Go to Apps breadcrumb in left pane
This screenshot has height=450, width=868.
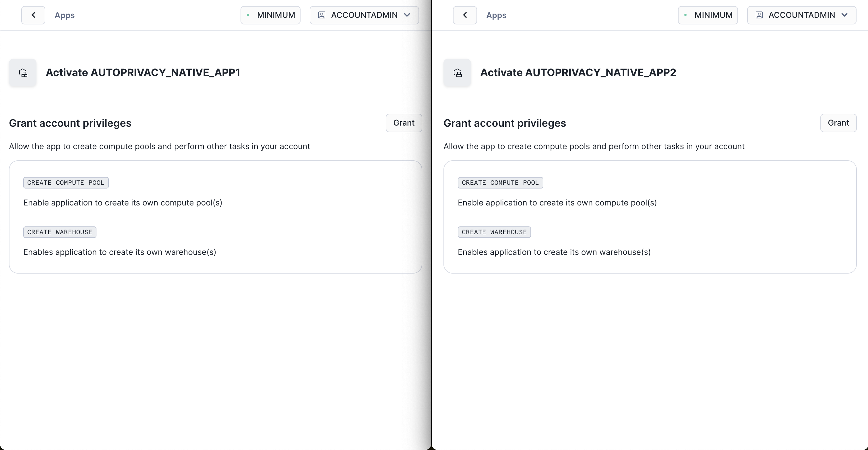point(65,16)
